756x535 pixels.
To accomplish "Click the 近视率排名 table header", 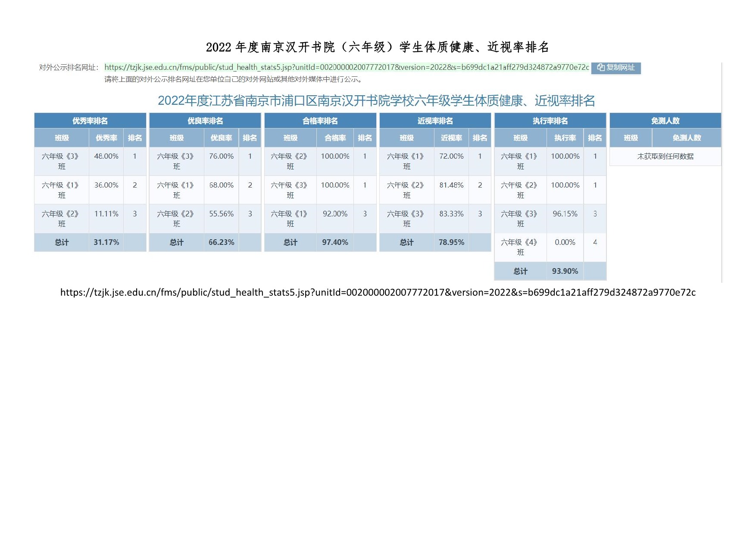I will click(x=435, y=121).
